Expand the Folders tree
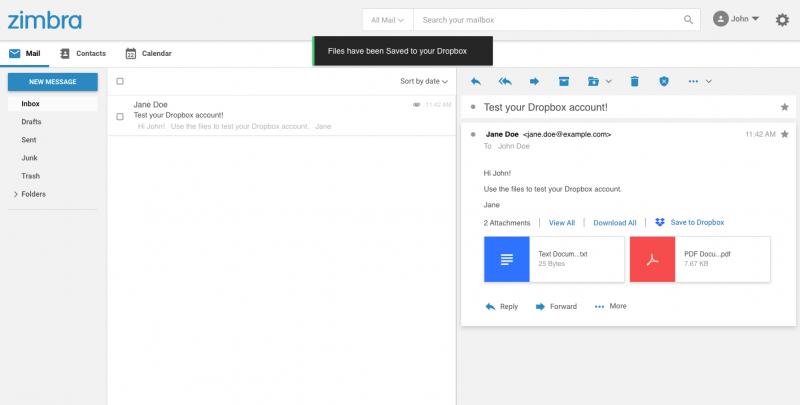This screenshot has height=405, width=800. click(16, 194)
